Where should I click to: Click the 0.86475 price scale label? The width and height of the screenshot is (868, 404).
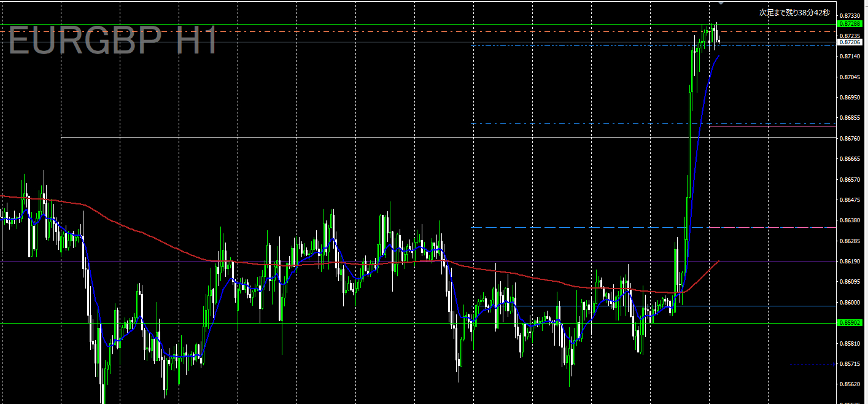[x=850, y=200]
